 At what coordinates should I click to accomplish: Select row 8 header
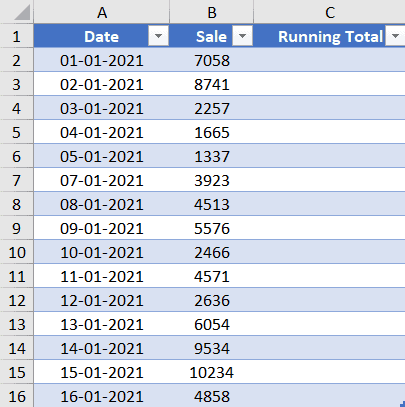pyautogui.click(x=16, y=204)
